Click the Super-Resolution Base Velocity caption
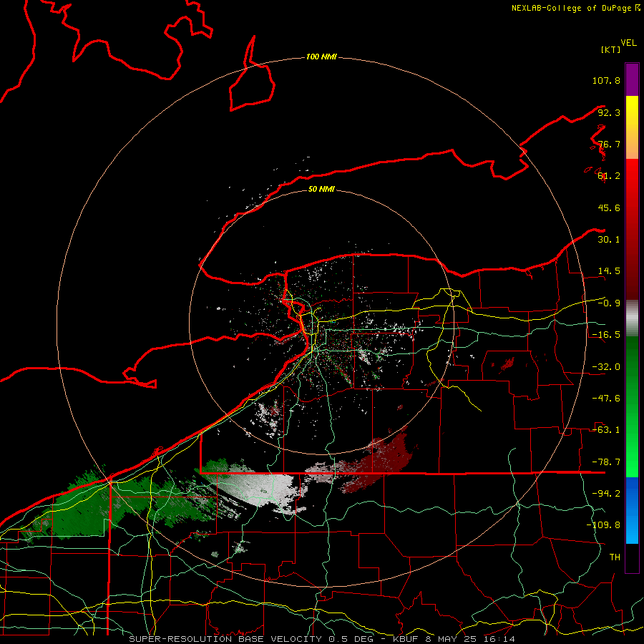This screenshot has height=644, width=644. click(321, 639)
